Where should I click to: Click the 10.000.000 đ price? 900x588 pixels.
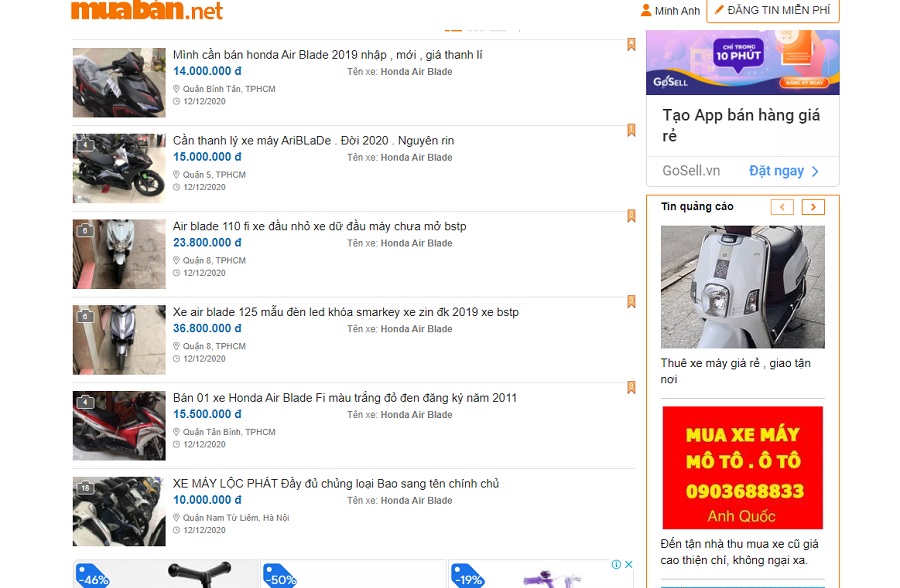click(207, 500)
